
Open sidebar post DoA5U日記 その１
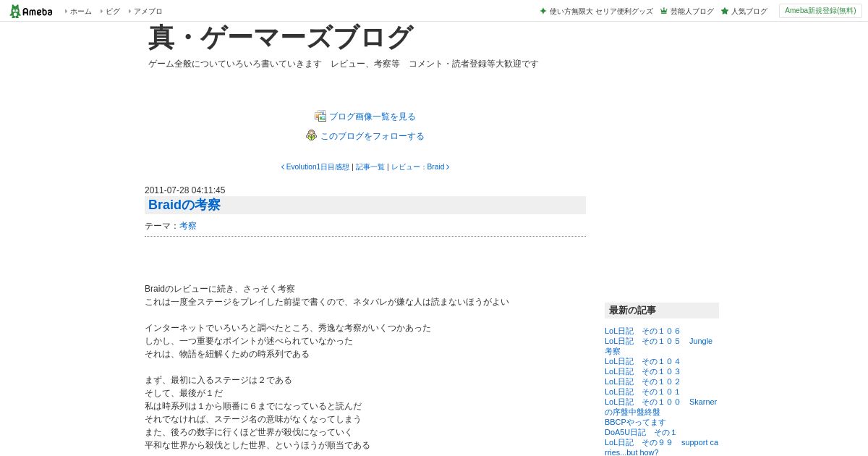[x=641, y=432]
